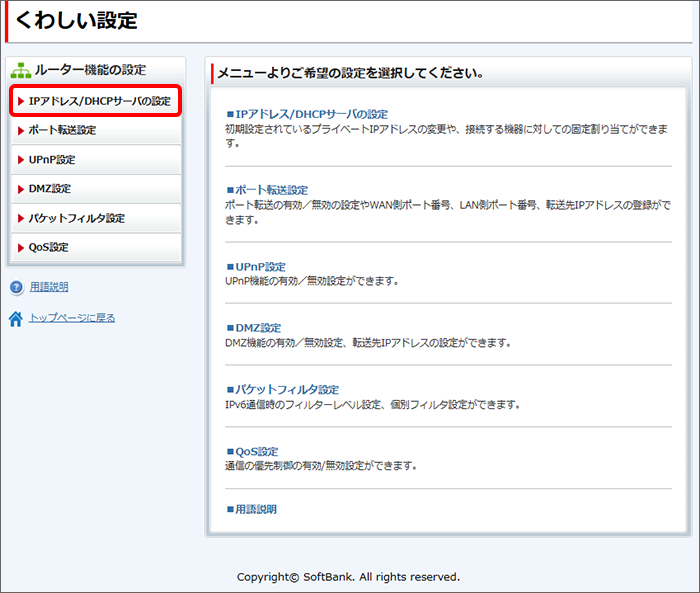700x593 pixels.
Task: Open ■IPアドレス/DHCPサーバの設定 link in main panel
Action: [307, 114]
